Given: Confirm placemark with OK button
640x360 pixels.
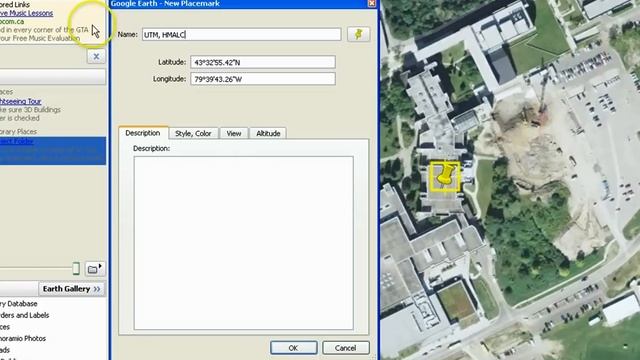Looking at the screenshot, I should pyautogui.click(x=293, y=348).
